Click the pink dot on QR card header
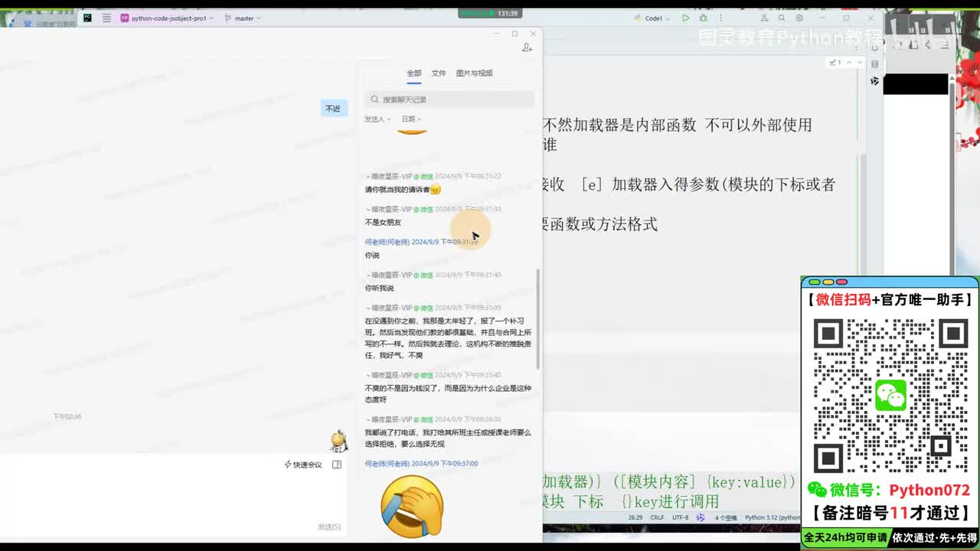 coord(842,282)
